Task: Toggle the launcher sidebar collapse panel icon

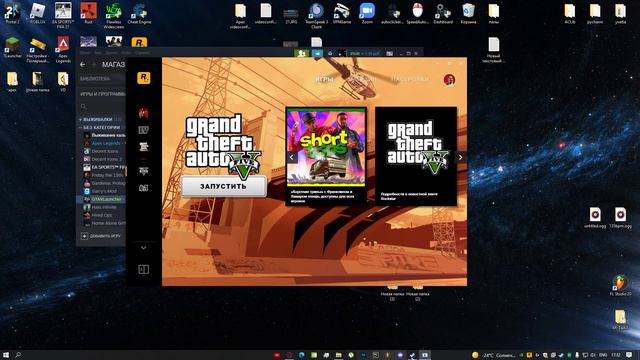Action: 143,269
